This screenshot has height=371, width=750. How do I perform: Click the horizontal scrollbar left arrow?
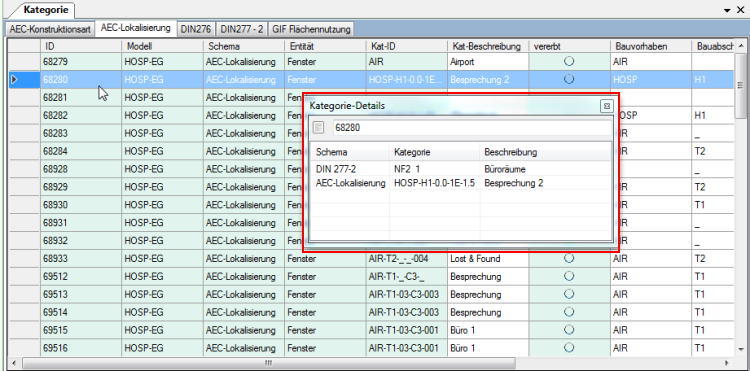[13, 362]
